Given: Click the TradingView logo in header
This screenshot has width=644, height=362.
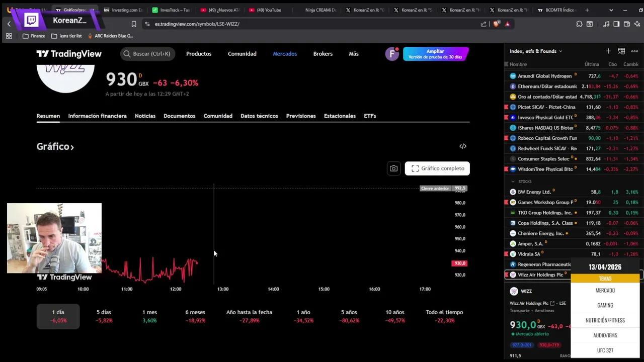Looking at the screenshot, I should click(x=69, y=54).
